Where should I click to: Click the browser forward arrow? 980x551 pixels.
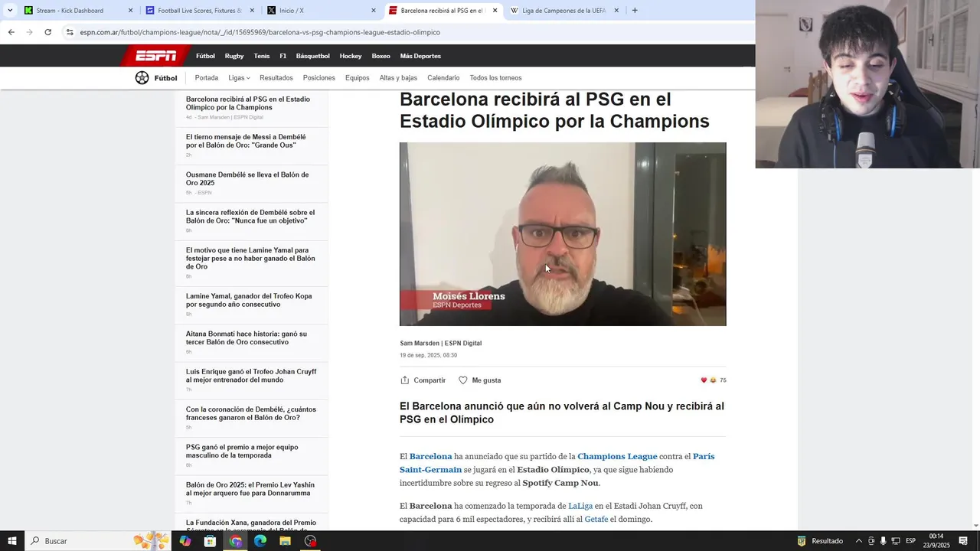tap(29, 32)
